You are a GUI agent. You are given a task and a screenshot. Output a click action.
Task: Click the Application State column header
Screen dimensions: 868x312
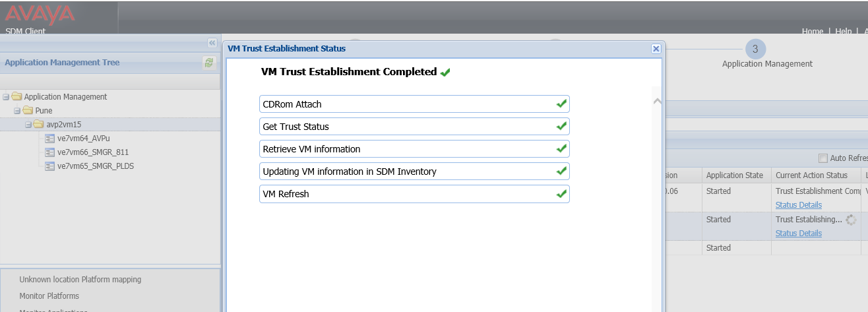click(735, 175)
